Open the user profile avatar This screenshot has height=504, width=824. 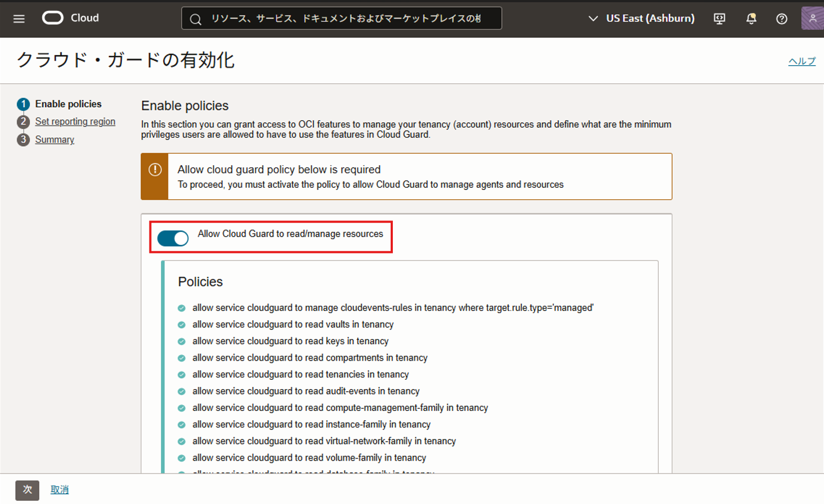point(812,19)
